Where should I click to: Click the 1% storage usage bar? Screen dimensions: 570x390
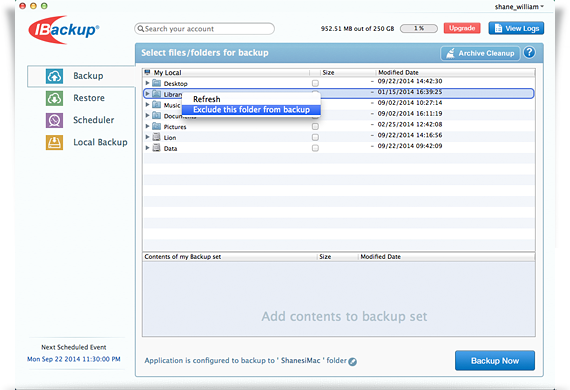(x=419, y=28)
